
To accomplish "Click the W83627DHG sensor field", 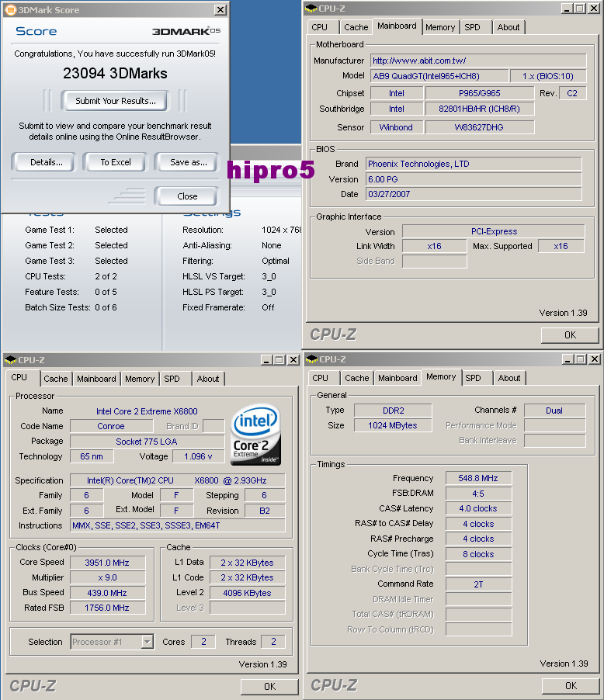I will coord(479,127).
